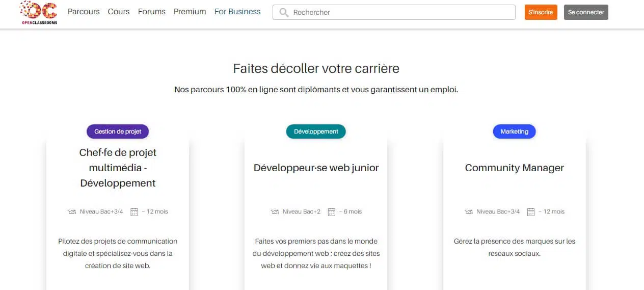Click calendar icon beside 6 mois
Viewport: 644px width, 290px height.
tap(332, 212)
